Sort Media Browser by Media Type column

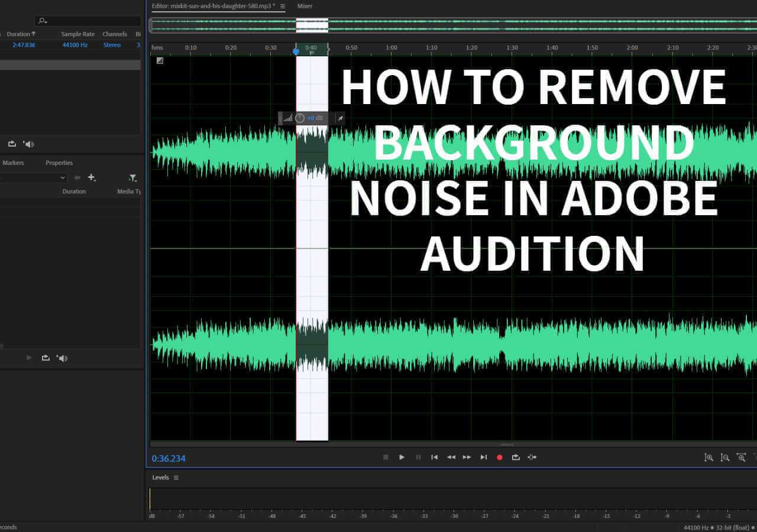tap(129, 192)
